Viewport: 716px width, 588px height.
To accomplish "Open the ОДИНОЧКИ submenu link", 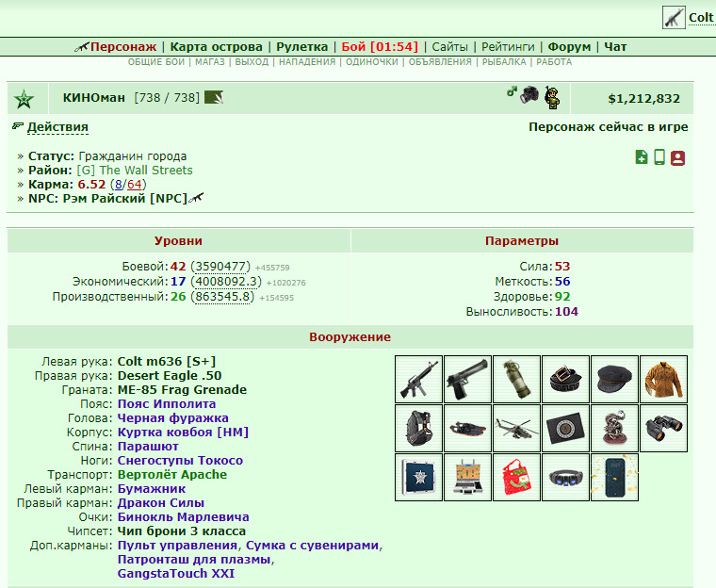I will click(372, 62).
